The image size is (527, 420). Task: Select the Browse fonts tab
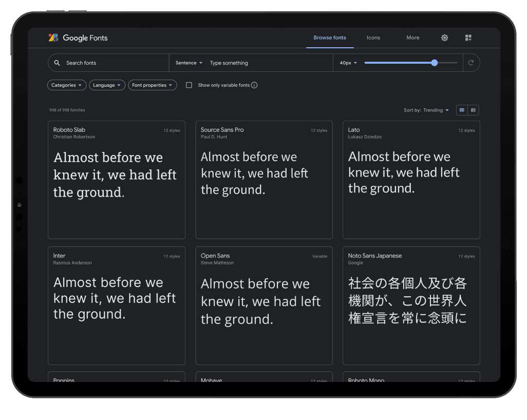pos(330,37)
